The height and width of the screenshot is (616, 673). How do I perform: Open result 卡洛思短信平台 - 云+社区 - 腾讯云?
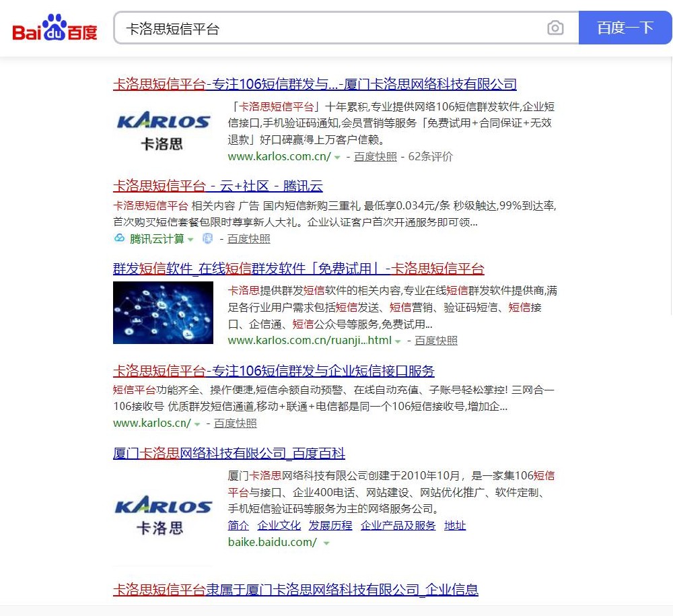(217, 186)
